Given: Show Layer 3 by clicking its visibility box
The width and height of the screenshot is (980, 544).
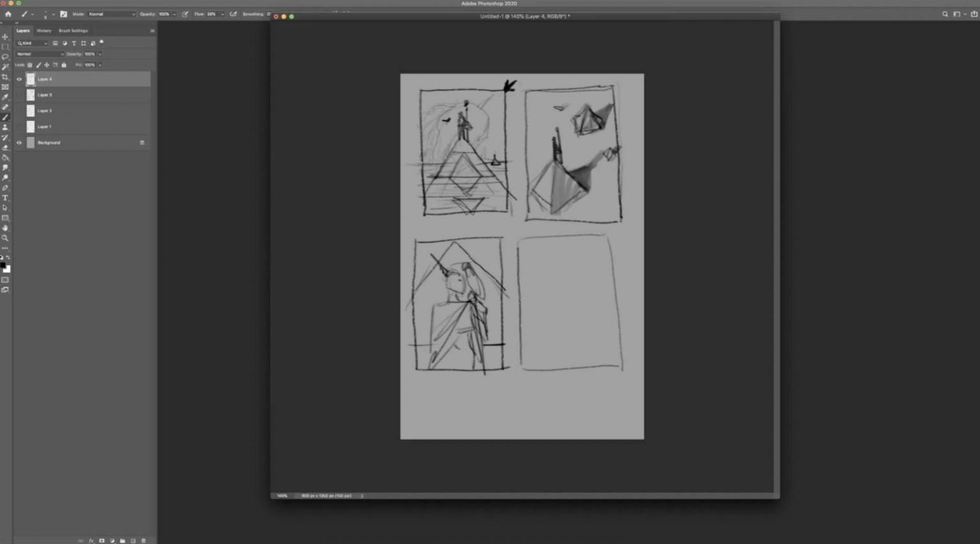Looking at the screenshot, I should [19, 95].
